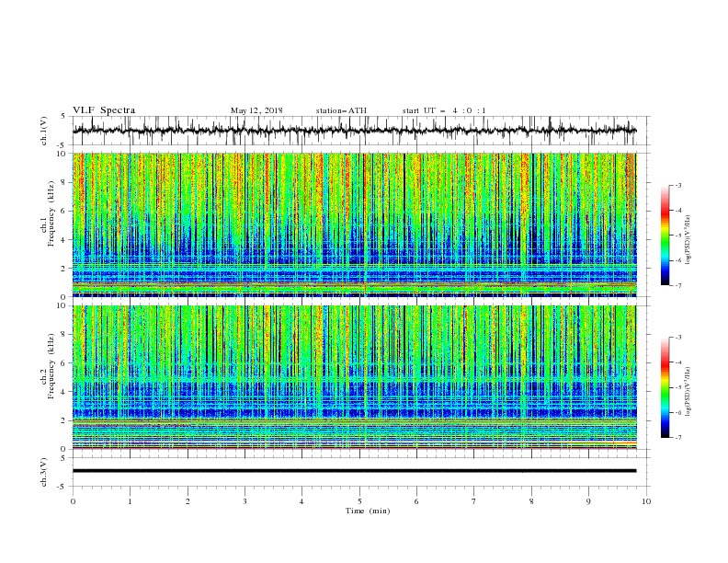Click the ch.3 flat black voltage trace
The width and height of the screenshot is (728, 563).
(x=355, y=471)
